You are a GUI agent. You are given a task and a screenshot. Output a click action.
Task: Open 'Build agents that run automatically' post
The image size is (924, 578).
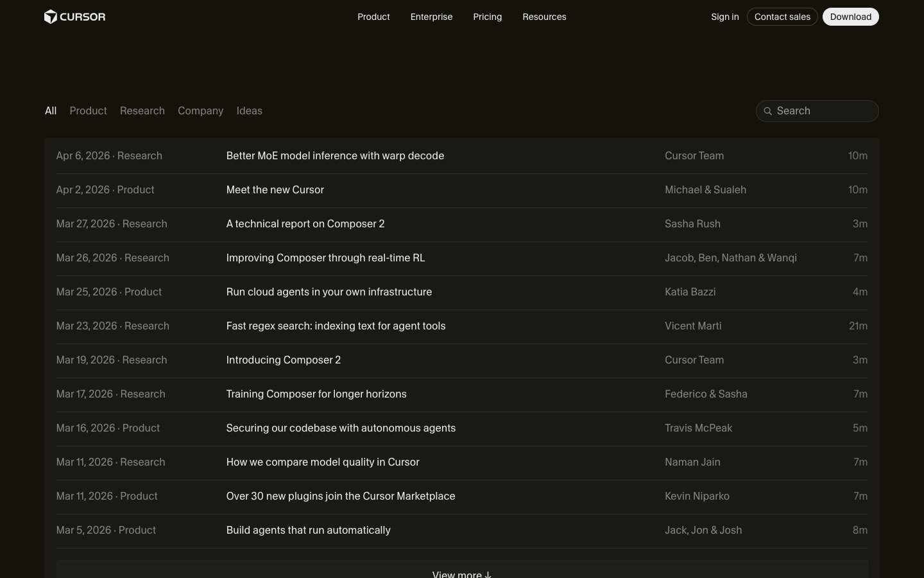coord(308,530)
